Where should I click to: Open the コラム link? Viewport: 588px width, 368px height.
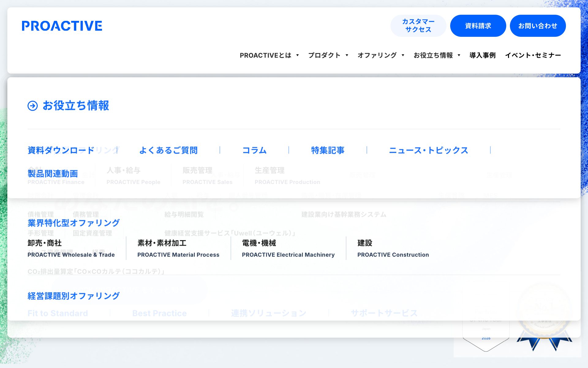coord(254,150)
